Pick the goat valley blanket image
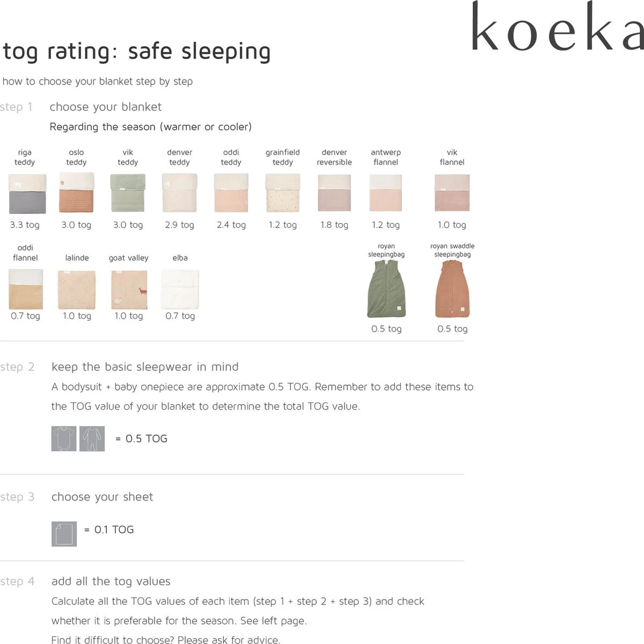Viewport: 644px width, 644px height. (x=129, y=289)
